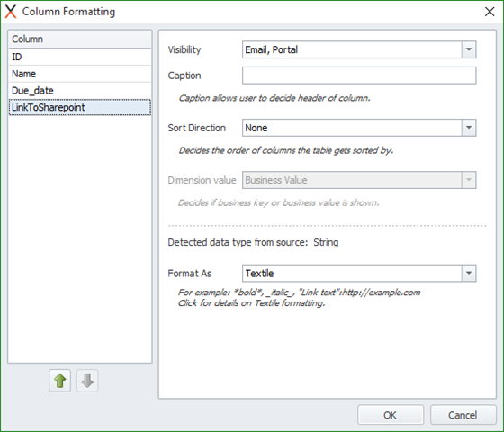Select the ID column row
This screenshot has height=432, width=504.
pyautogui.click(x=80, y=57)
